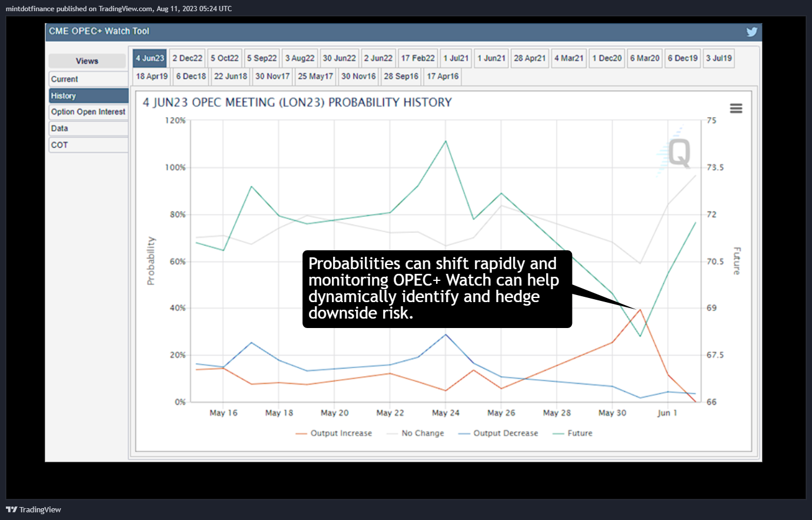Image resolution: width=812 pixels, height=520 pixels.
Task: Select the 30 Nov16 meeting tab
Action: coord(358,77)
